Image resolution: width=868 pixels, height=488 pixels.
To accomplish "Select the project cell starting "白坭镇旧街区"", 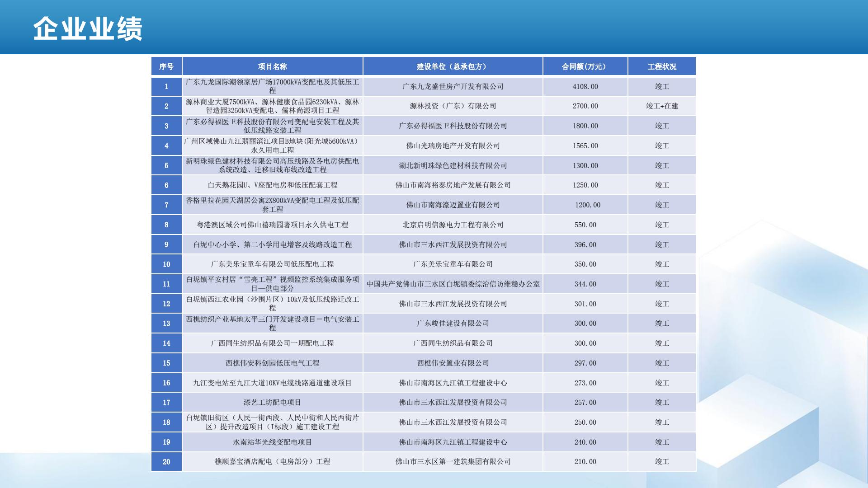I will pyautogui.click(x=273, y=422).
